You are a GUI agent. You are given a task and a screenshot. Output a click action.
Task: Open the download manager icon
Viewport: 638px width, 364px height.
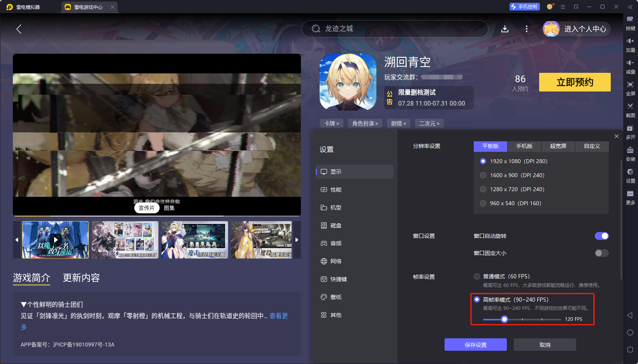(x=505, y=29)
